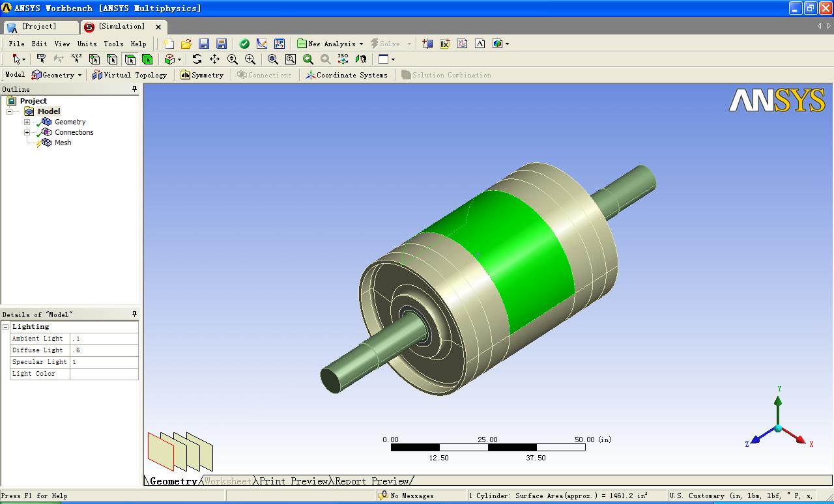
Task: Open the Tools menu
Action: (113, 44)
